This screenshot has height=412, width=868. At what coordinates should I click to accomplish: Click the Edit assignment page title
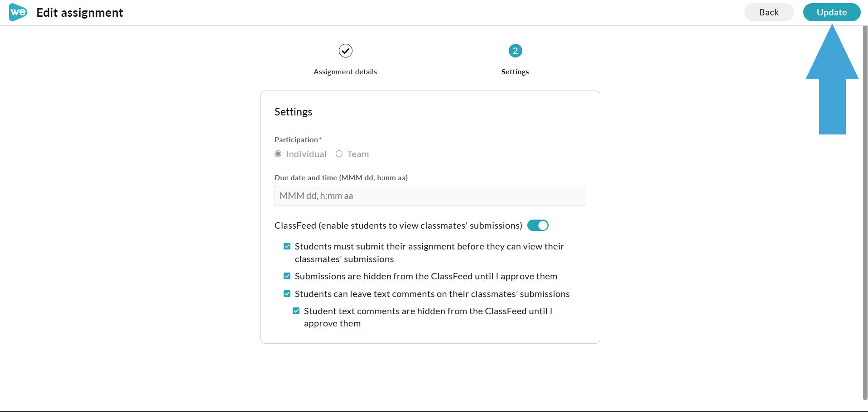pos(80,13)
